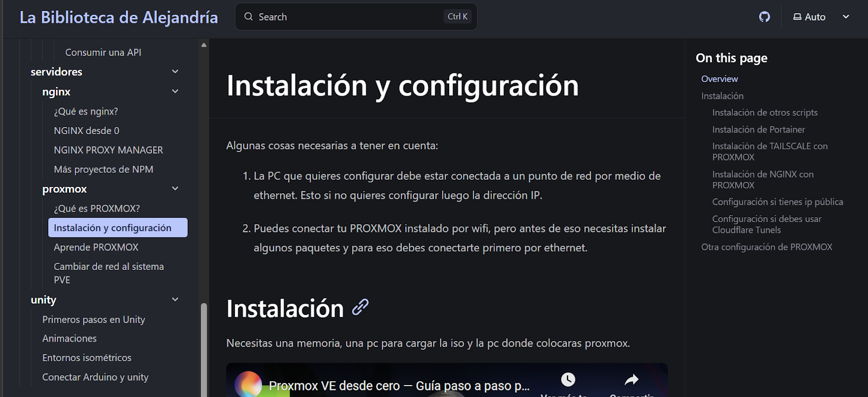This screenshot has width=868, height=397.
Task: Click the Search input field
Action: (x=347, y=17)
